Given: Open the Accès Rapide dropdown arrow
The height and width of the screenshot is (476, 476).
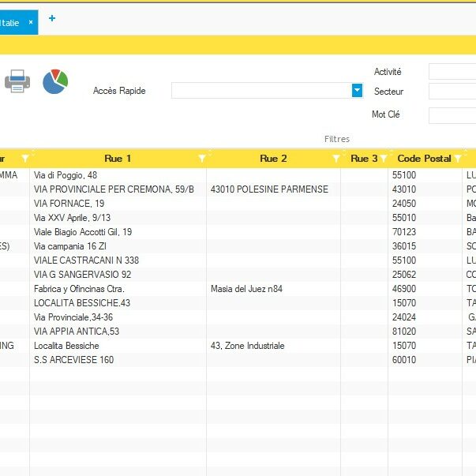Looking at the screenshot, I should [x=357, y=91].
